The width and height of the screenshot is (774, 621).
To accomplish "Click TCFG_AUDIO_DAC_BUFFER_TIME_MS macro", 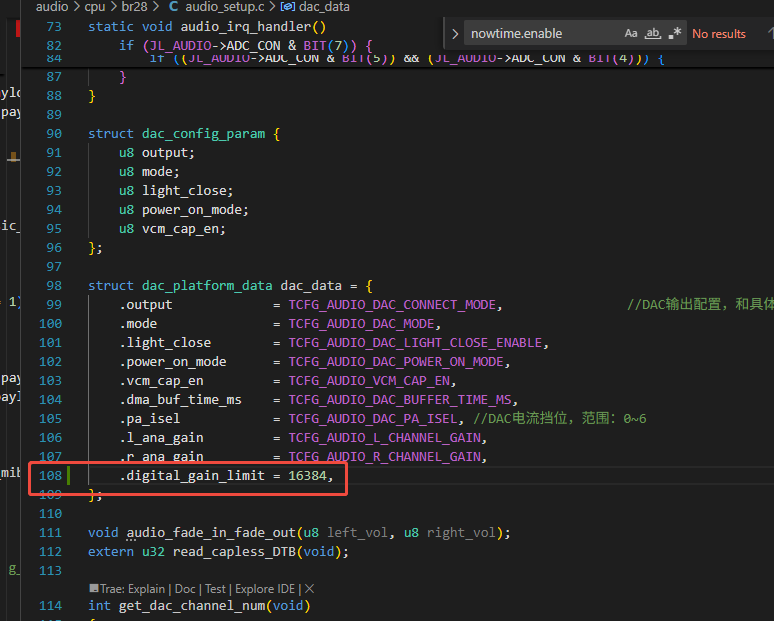I will 400,400.
